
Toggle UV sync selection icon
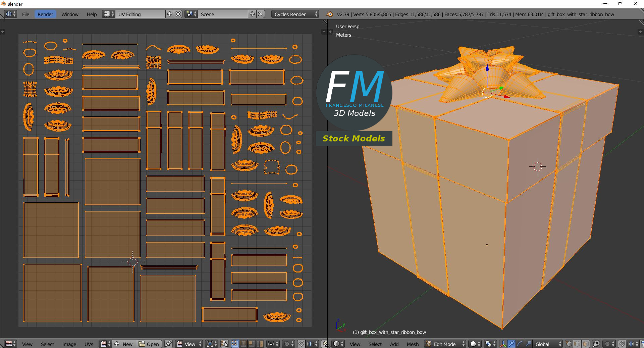tap(224, 344)
